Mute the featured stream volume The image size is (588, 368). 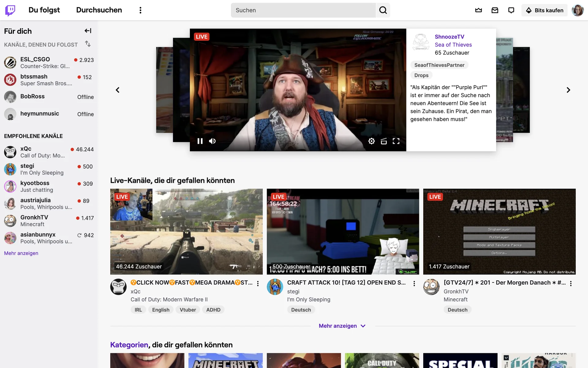(x=212, y=141)
